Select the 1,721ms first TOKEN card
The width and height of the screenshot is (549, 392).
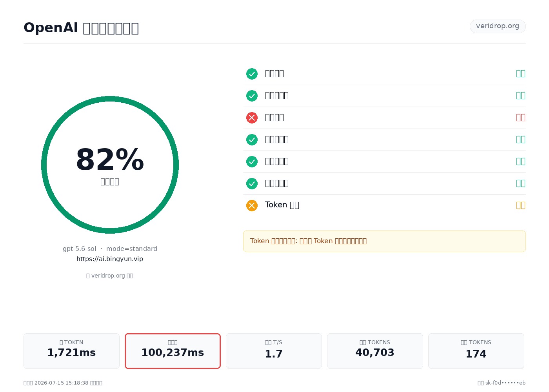click(x=71, y=351)
